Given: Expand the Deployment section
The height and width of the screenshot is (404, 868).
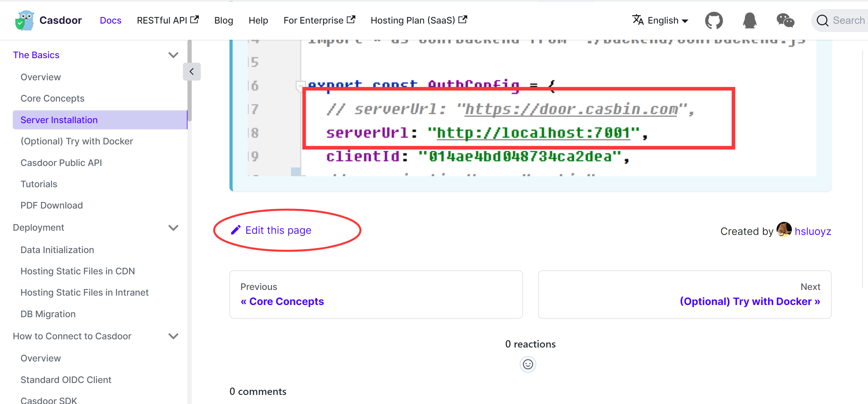Looking at the screenshot, I should point(173,228).
